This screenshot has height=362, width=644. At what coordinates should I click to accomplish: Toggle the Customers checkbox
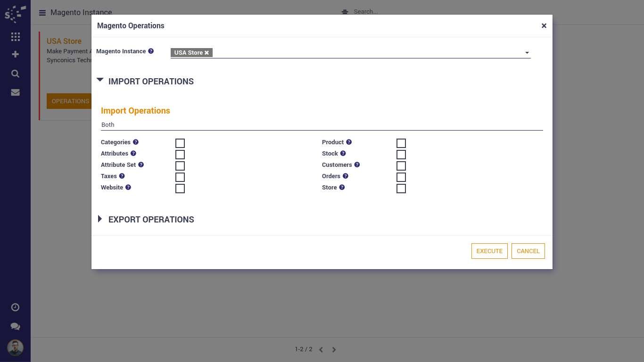[x=401, y=166]
